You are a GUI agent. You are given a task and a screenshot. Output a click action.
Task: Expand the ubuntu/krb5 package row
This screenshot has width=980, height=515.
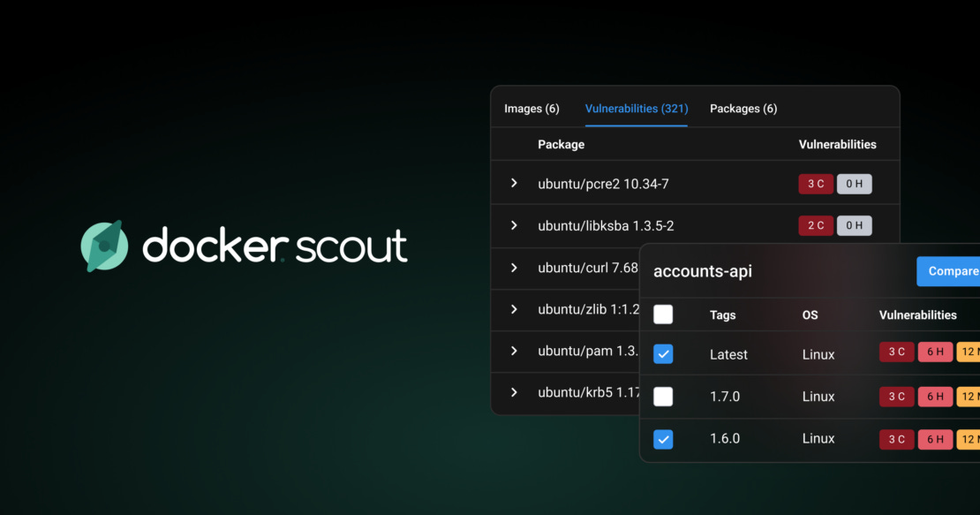(516, 392)
